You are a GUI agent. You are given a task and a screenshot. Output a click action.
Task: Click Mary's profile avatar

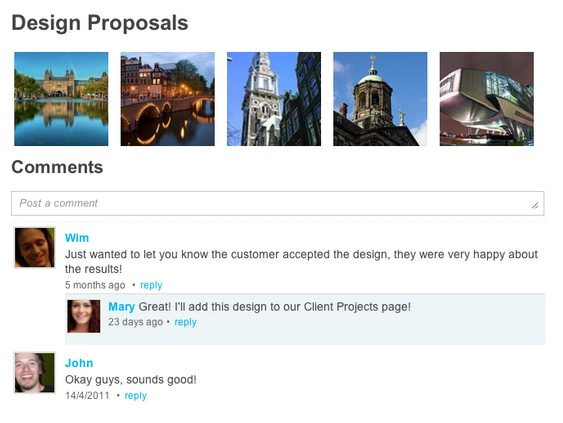[x=84, y=316]
